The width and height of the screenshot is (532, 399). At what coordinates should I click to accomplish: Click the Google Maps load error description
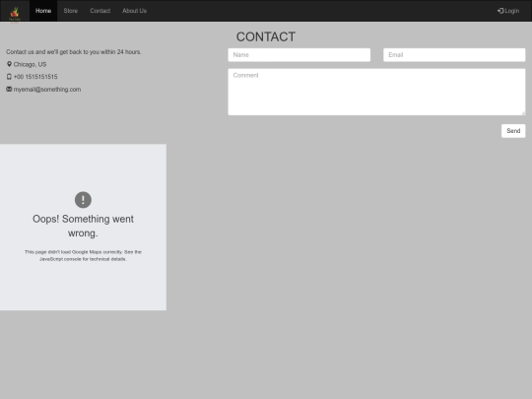pos(83,255)
